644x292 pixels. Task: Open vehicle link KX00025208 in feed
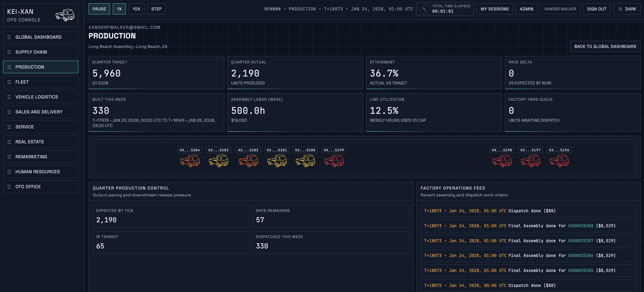point(581,226)
